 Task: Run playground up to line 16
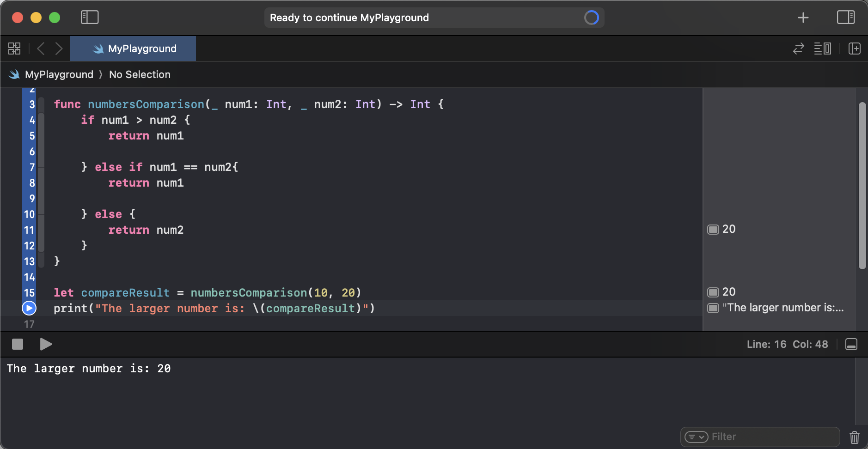tap(29, 308)
